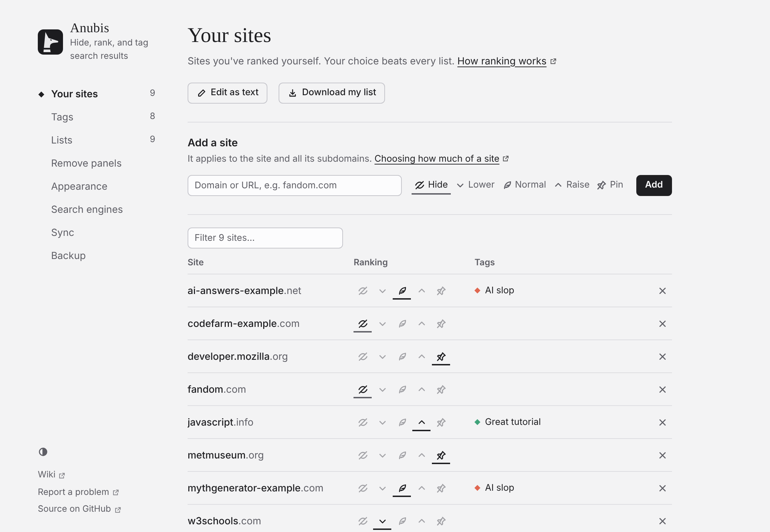
Task: Pin ai-answers-example.net ranking
Action: click(x=441, y=291)
